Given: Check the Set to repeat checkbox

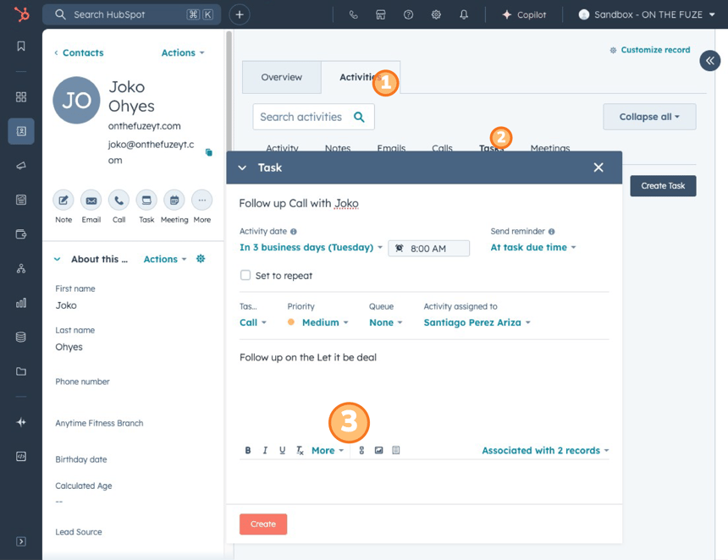Looking at the screenshot, I should click(x=245, y=275).
